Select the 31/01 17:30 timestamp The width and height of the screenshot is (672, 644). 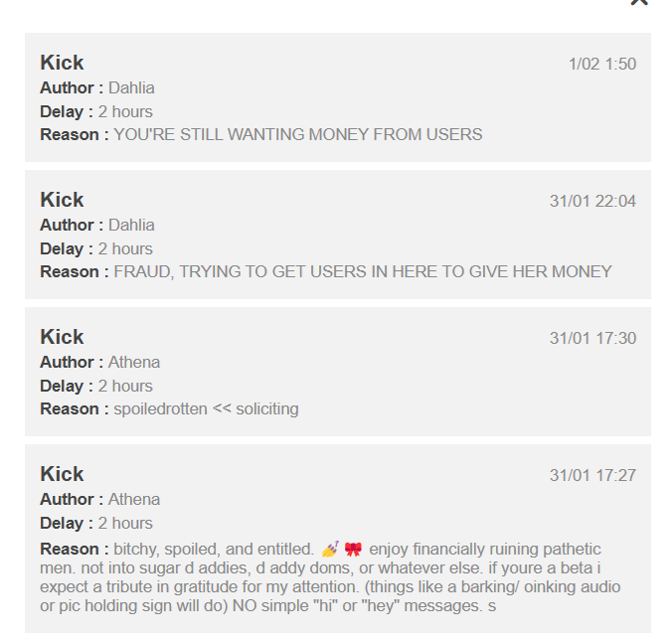point(592,338)
